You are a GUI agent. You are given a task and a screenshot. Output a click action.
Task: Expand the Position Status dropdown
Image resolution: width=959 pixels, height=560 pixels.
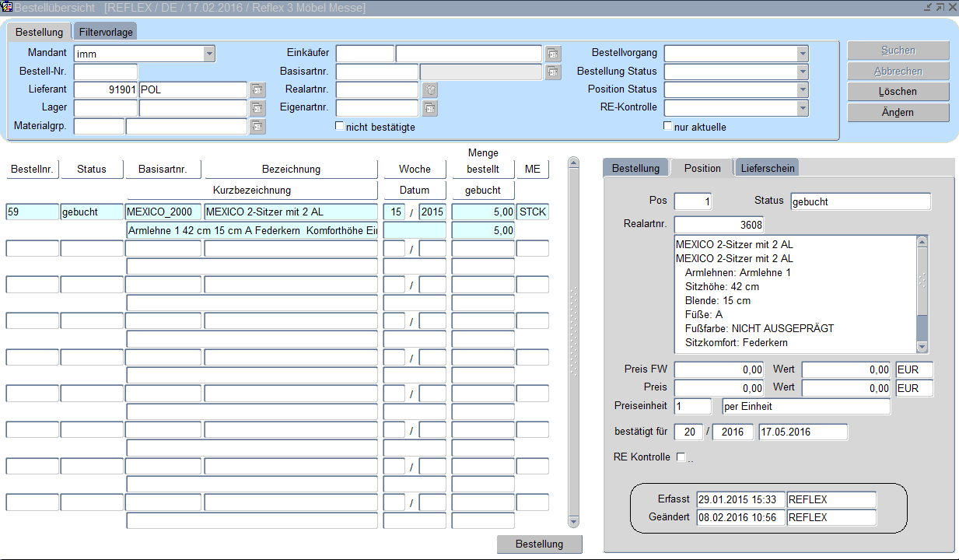[x=802, y=90]
